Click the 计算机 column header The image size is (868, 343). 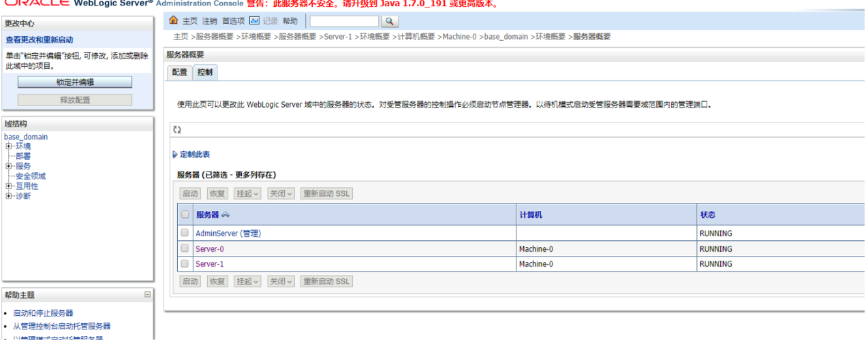[x=531, y=215]
